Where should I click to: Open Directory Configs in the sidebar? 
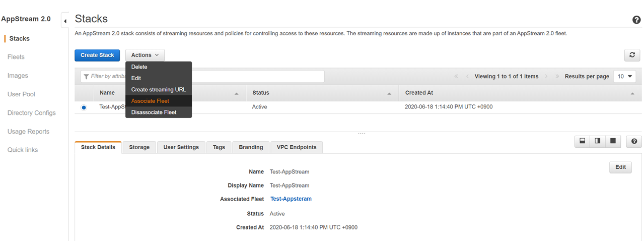pos(31,113)
